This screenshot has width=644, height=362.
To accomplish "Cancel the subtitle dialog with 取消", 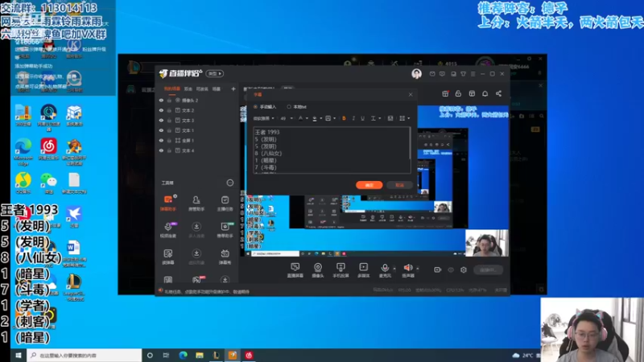I will 399,185.
